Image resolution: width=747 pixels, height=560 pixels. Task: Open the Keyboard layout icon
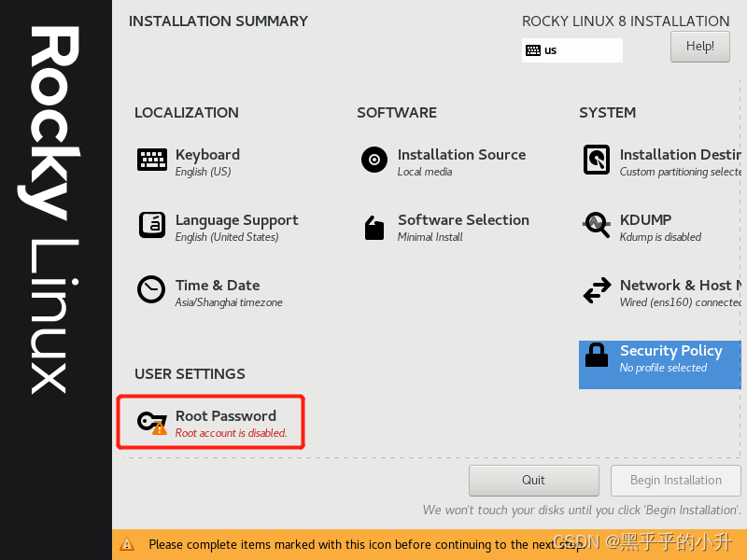pos(152,159)
